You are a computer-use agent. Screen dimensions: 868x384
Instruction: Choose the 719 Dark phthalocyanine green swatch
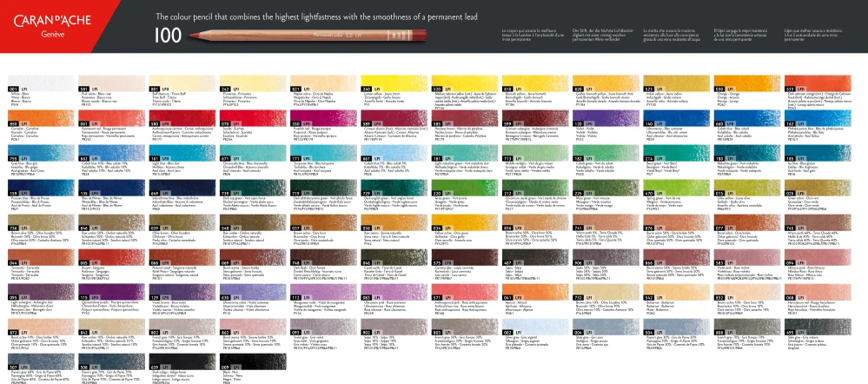tap(324, 188)
